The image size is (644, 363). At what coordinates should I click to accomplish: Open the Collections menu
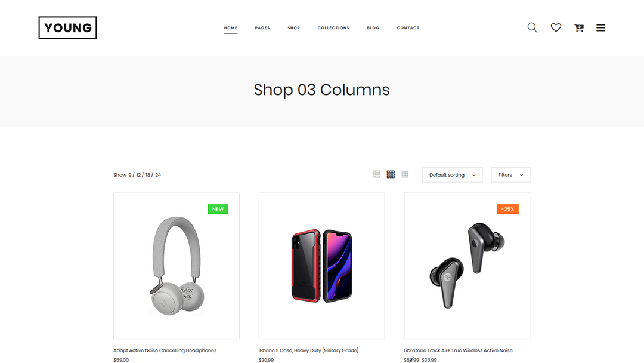tap(333, 28)
